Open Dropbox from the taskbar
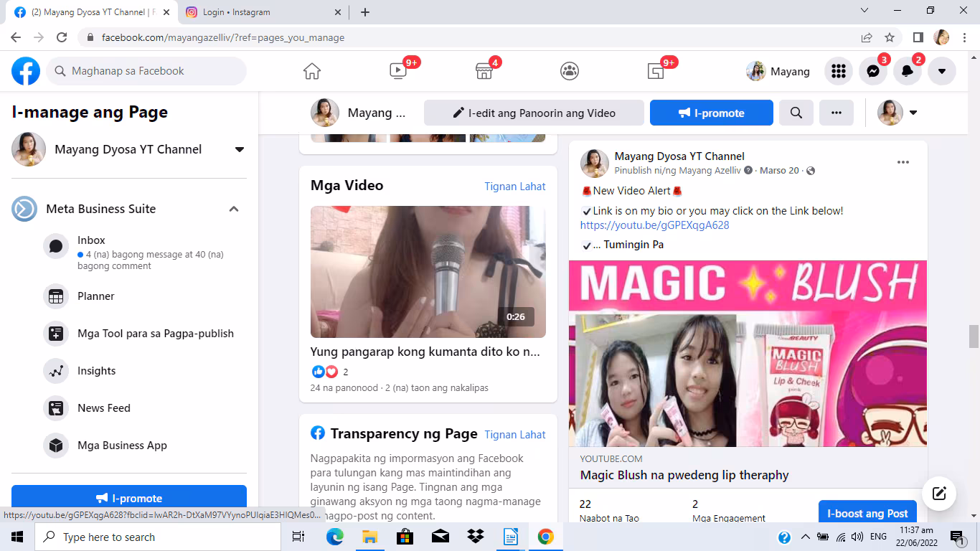 coord(475,537)
